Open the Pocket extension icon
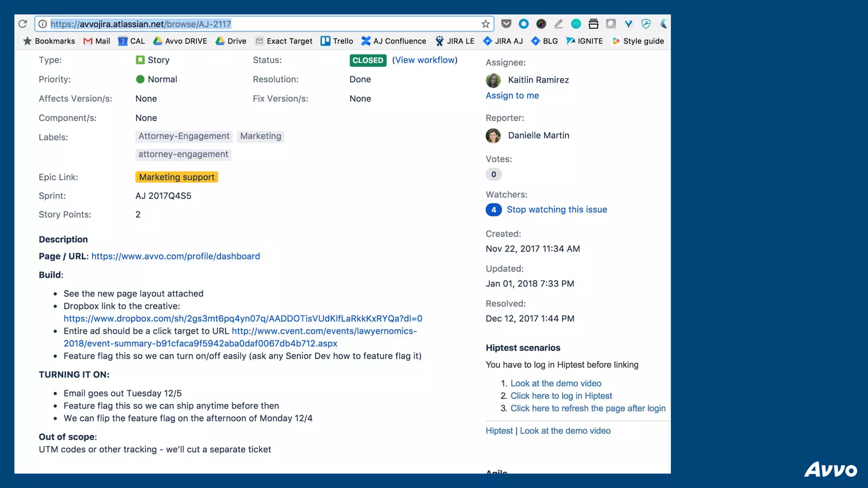The image size is (868, 488). coord(506,24)
